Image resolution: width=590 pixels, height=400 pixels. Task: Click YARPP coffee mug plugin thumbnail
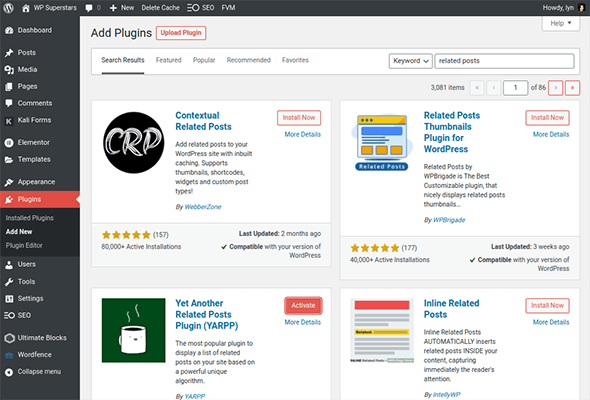pyautogui.click(x=134, y=330)
